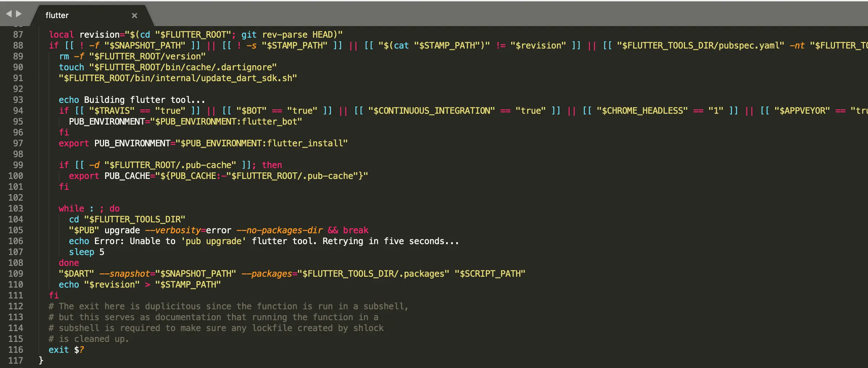Click the $FLUTTER_TOOLS_DIR path on line 104
Screen dimensions: 868x368
point(134,219)
